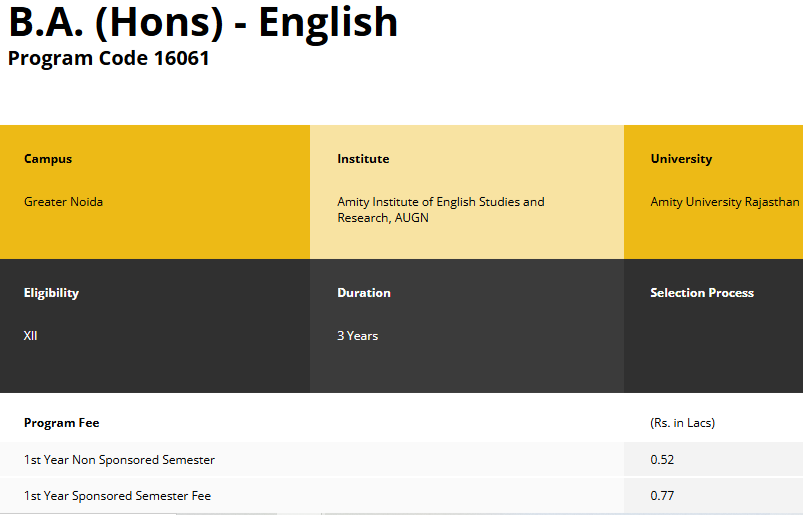
Task: Click the Eligibility label
Action: [x=51, y=293]
